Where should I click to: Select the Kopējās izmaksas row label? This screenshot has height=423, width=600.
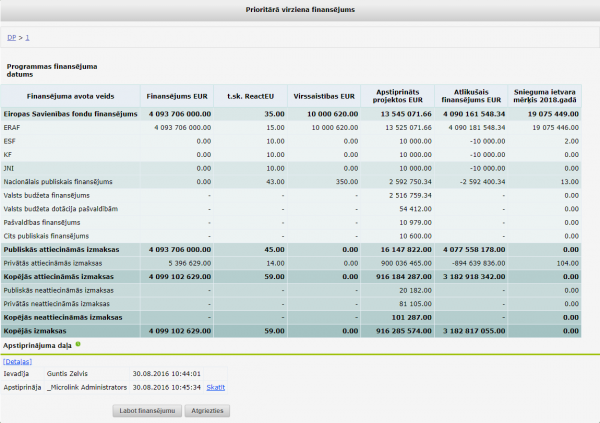coord(35,329)
